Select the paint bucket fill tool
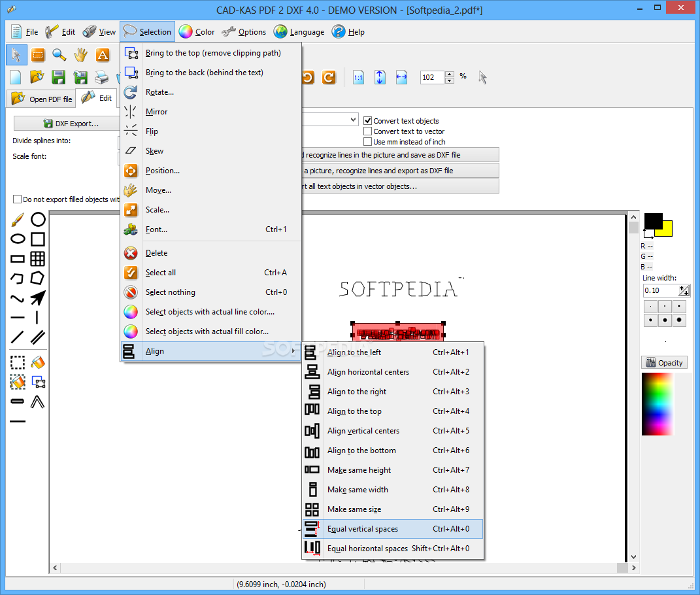Screen dimensions: 700x595 (x=38, y=362)
